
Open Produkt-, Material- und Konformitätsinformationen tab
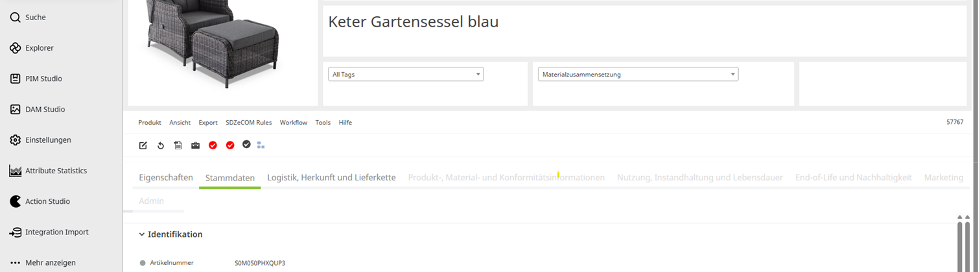pyautogui.click(x=506, y=177)
